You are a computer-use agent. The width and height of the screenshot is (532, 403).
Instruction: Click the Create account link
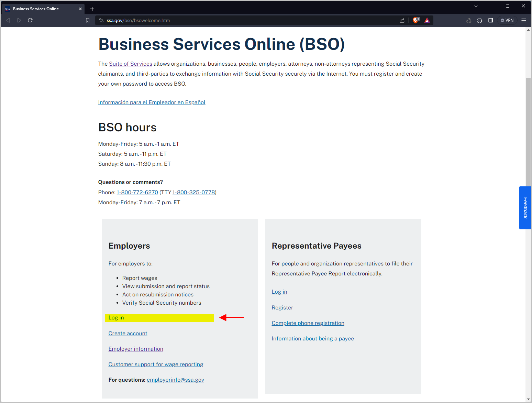128,334
